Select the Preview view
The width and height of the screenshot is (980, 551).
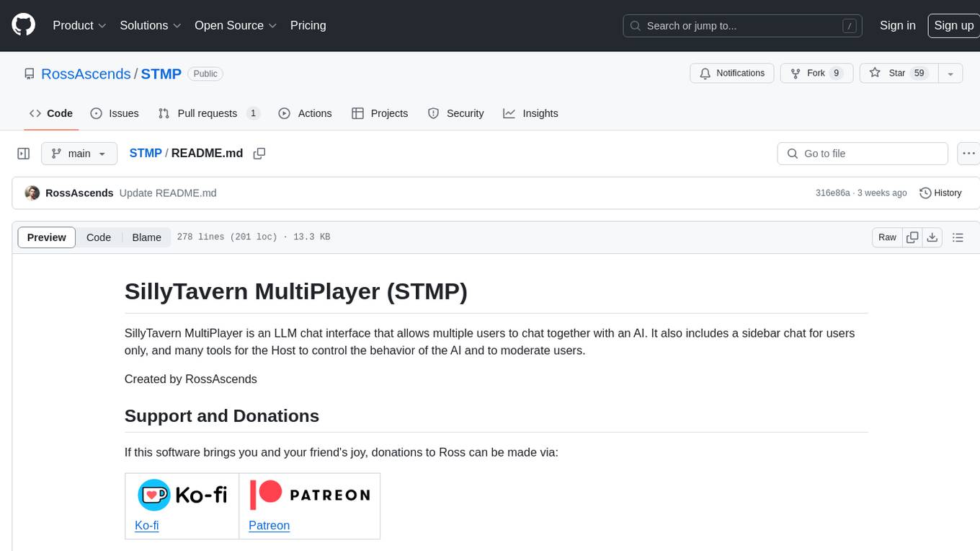click(47, 237)
